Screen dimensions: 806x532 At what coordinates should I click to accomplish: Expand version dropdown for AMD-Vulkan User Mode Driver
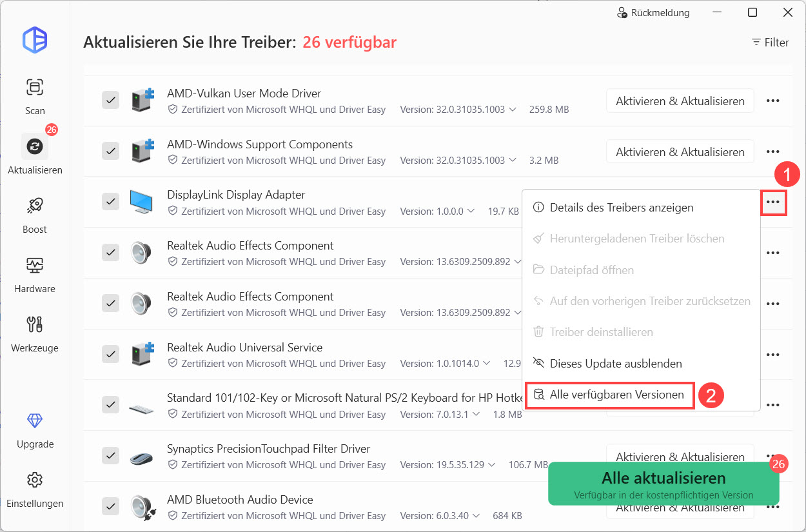click(x=513, y=110)
